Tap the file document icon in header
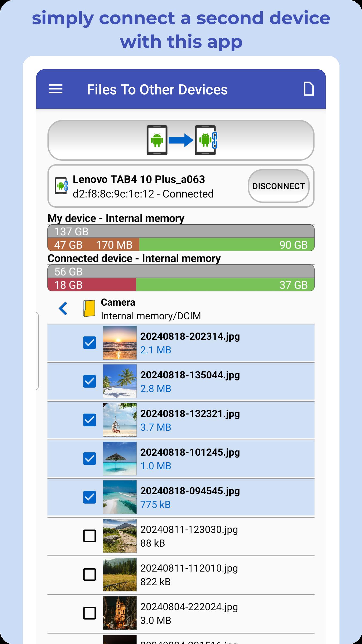362x644 pixels. pos(308,89)
